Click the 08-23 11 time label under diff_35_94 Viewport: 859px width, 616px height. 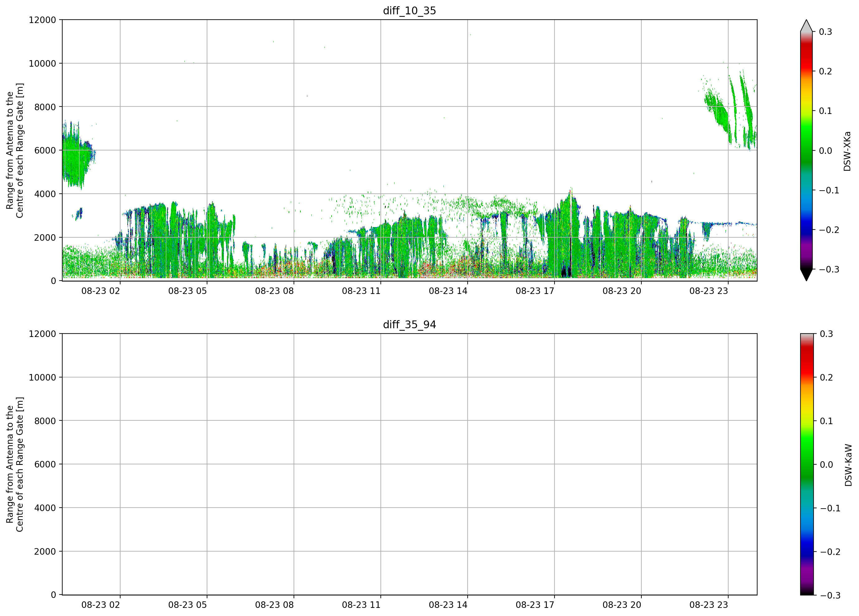point(361,605)
